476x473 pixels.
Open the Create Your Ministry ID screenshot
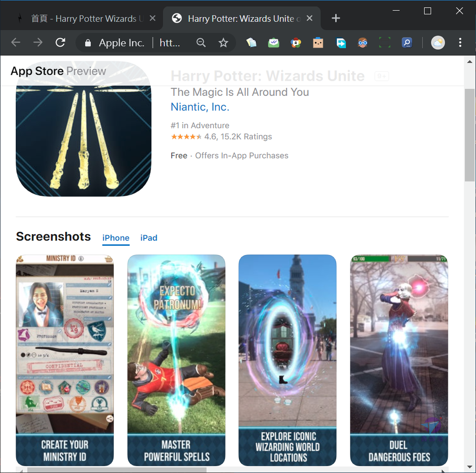point(65,360)
